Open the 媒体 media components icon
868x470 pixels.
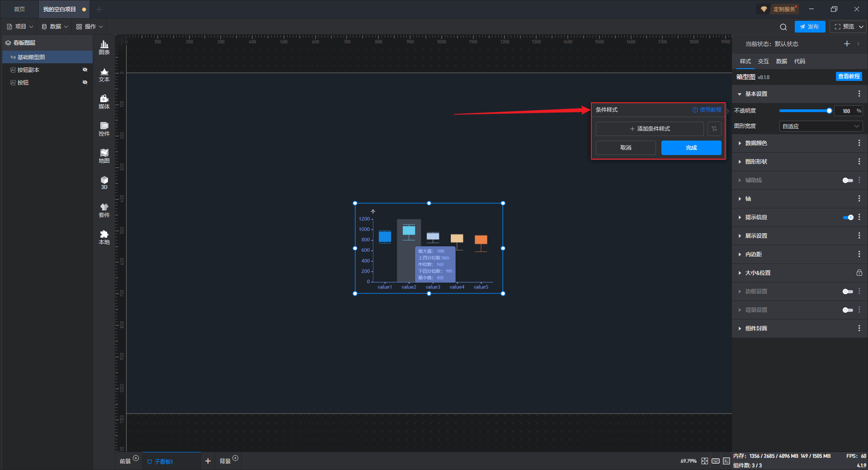pyautogui.click(x=104, y=102)
